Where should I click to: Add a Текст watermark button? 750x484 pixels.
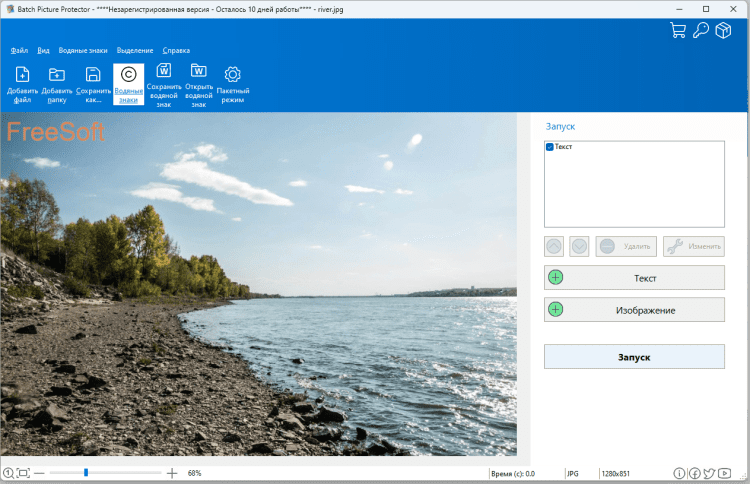pyautogui.click(x=634, y=278)
